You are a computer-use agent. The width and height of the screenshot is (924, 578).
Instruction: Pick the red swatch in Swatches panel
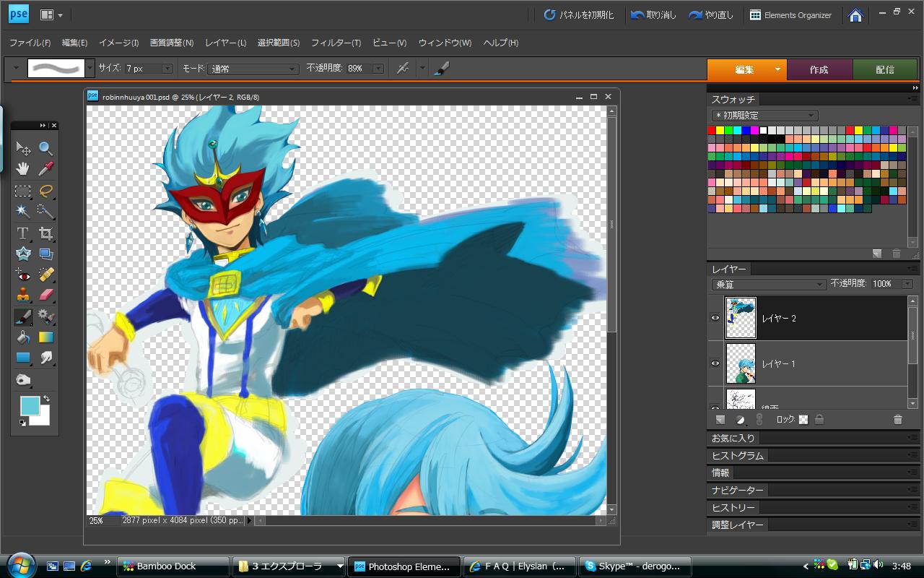coord(711,130)
